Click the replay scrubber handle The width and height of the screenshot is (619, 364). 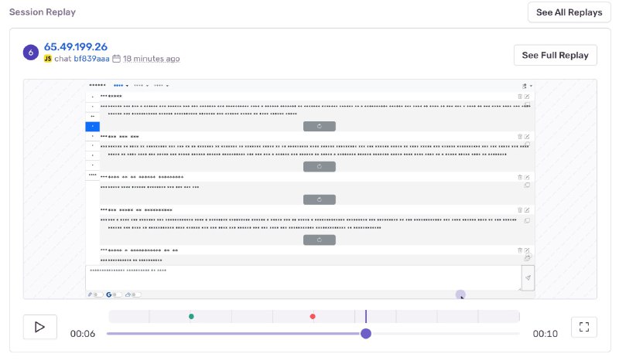pos(366,334)
